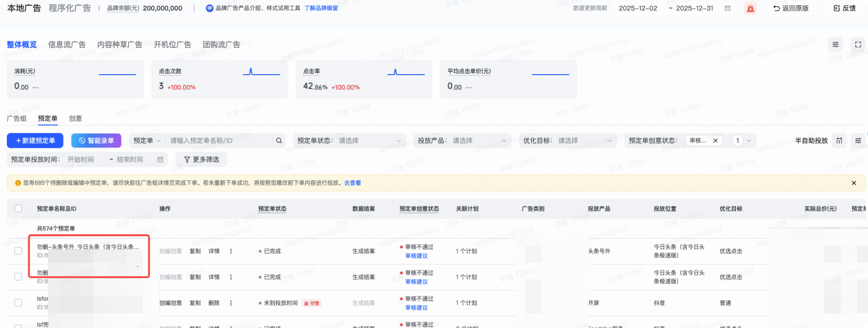Click the custom columns icon next to 半自助投放
This screenshot has width=868, height=328.
(839, 141)
